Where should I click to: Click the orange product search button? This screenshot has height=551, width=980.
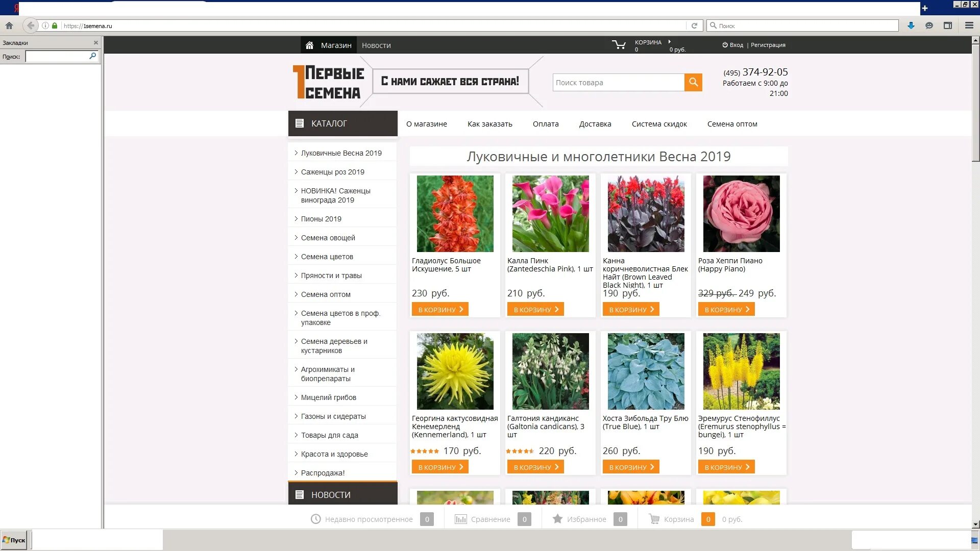(x=693, y=82)
